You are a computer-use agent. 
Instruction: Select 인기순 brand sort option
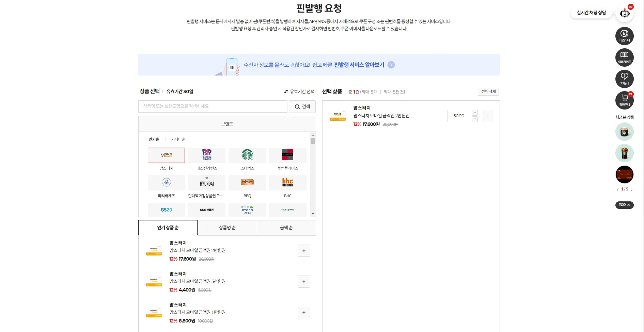[154, 139]
